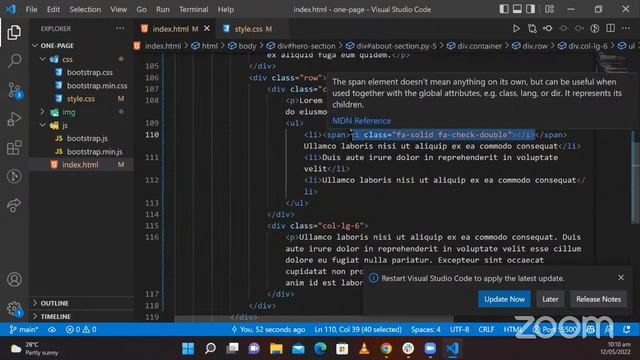Click the notifications bell in status bar
Screen dimensions: 640x360
tap(627, 329)
